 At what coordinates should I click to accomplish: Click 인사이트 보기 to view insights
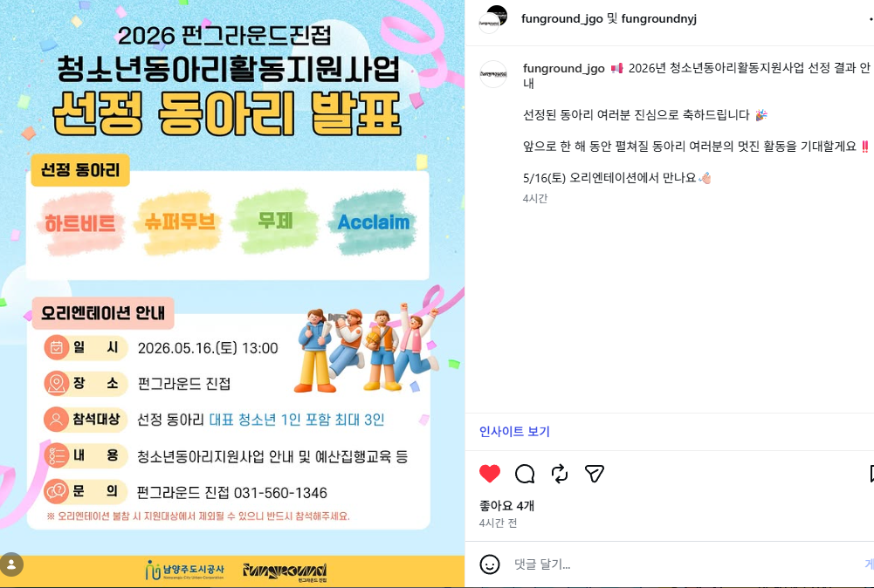(514, 432)
